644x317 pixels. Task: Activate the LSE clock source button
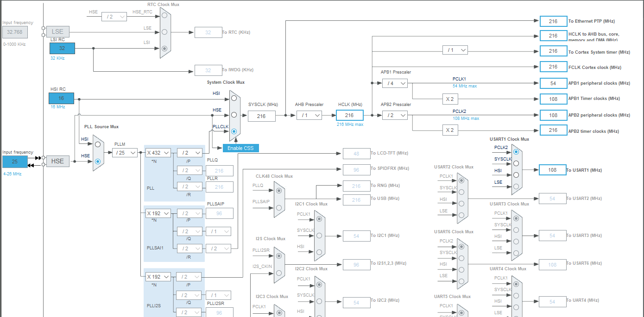coord(57,31)
